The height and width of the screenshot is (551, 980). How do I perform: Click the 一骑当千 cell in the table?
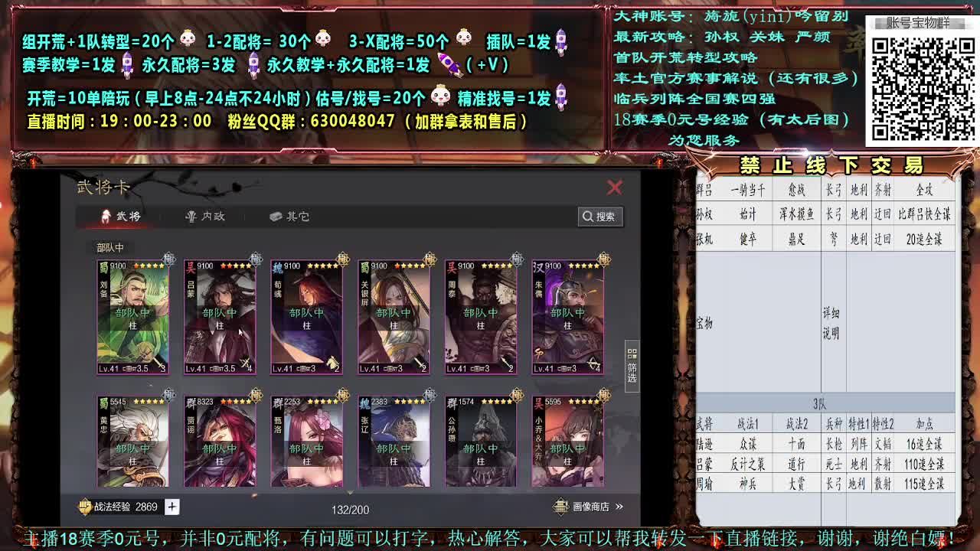(x=748, y=191)
